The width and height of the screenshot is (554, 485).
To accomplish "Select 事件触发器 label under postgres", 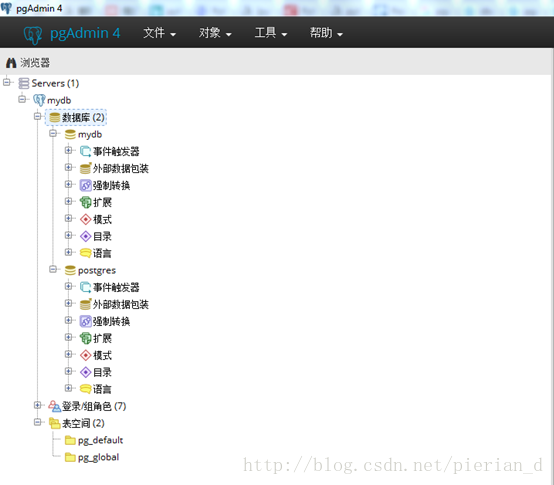I will [116, 288].
